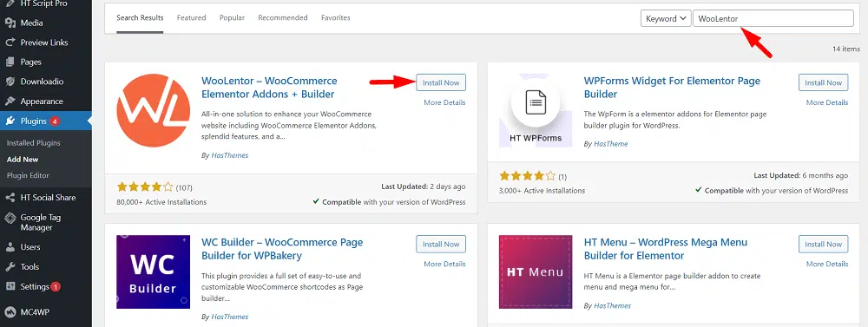Screen dimensions: 868x327
Task: Click the HT WPForms plugin thumbnail
Action: coord(536,110)
